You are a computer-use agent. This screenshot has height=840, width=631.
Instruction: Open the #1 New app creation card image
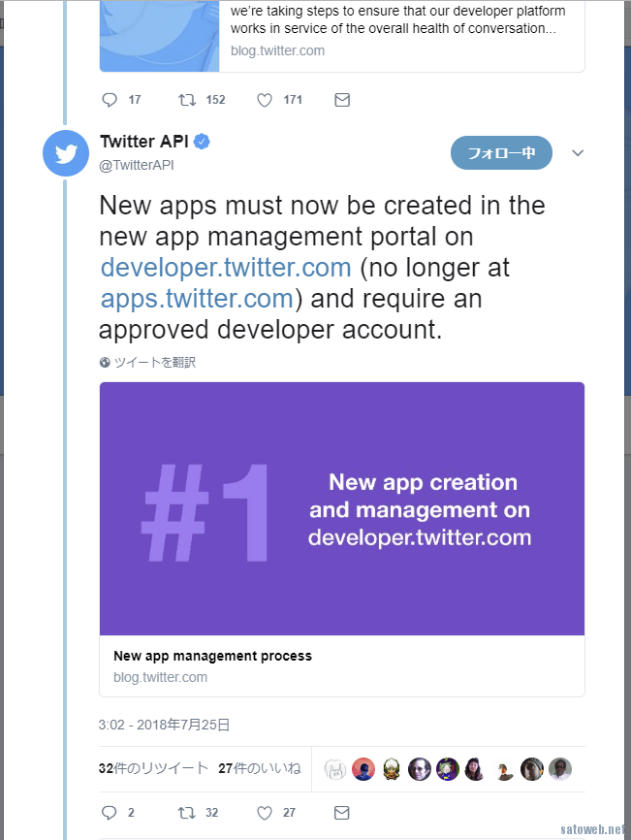coord(342,508)
